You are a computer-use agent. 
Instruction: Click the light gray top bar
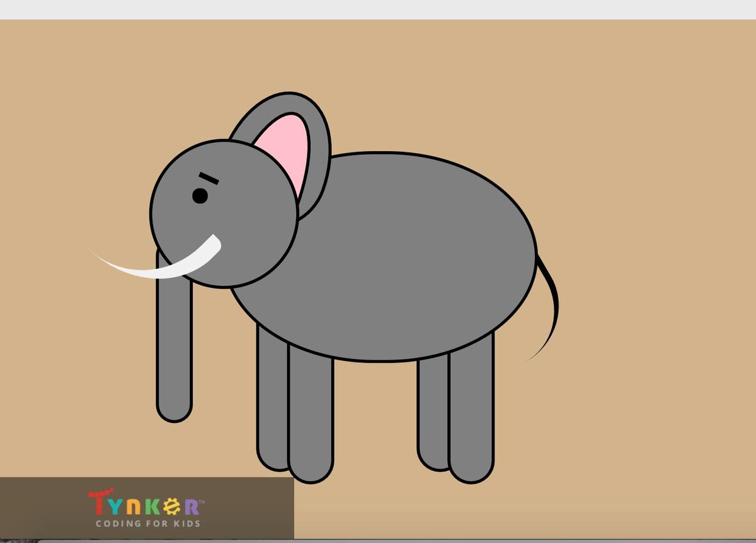click(378, 9)
